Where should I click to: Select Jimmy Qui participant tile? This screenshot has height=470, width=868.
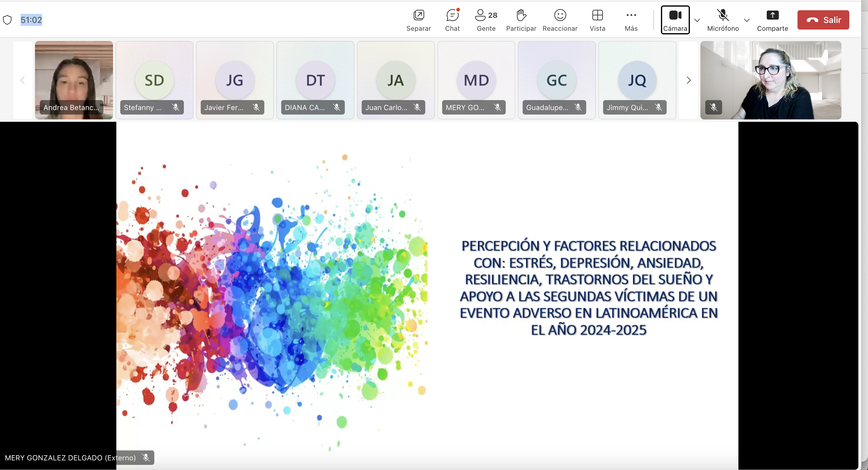(x=637, y=80)
